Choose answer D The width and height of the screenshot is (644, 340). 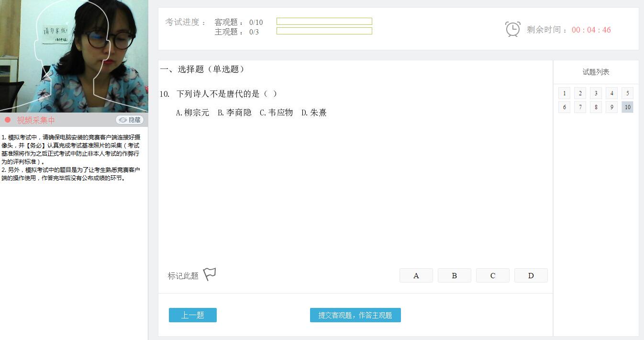[x=531, y=275]
